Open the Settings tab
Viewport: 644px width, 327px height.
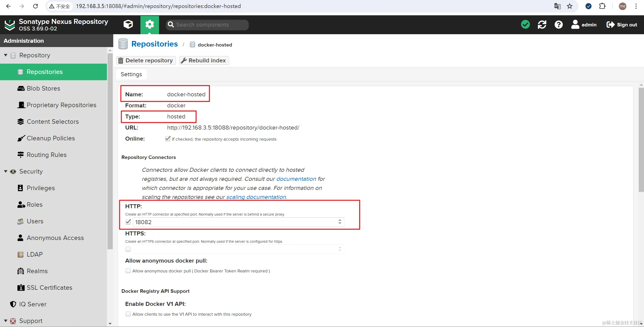131,74
